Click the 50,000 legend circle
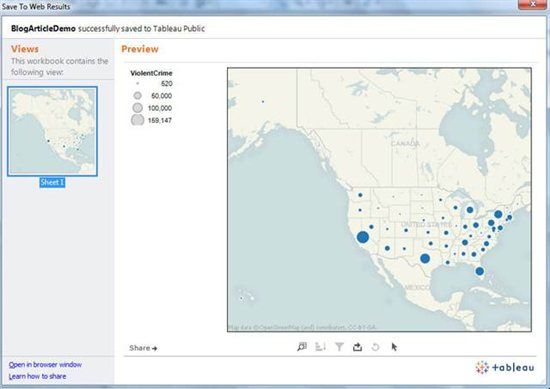This screenshot has height=389, width=550. [138, 95]
